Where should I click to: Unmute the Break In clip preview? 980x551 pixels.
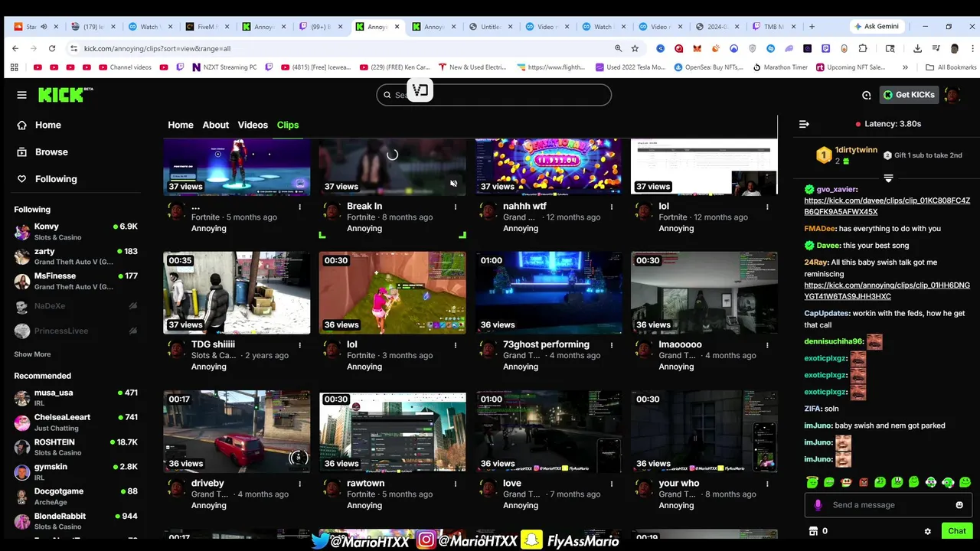[454, 184]
